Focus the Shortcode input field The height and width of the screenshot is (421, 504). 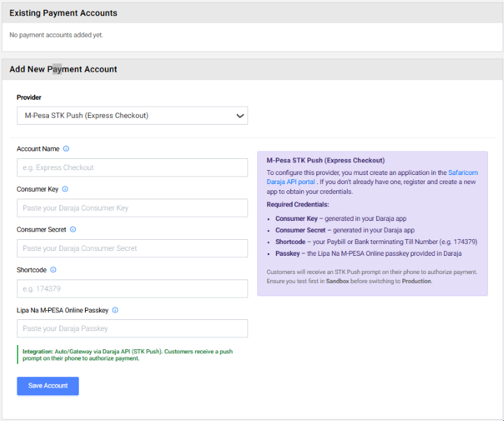[132, 289]
